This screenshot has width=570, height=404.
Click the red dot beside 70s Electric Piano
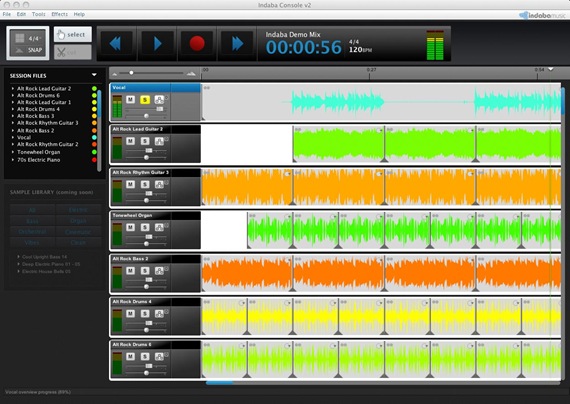click(x=94, y=160)
